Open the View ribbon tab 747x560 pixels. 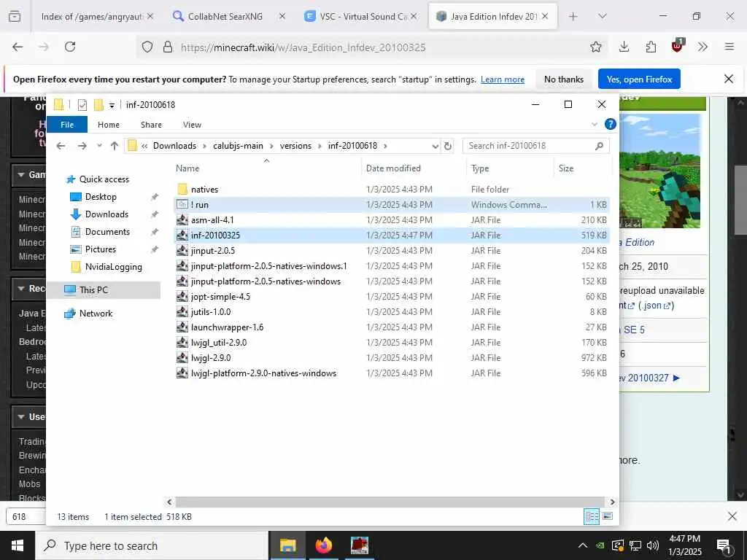192,124
